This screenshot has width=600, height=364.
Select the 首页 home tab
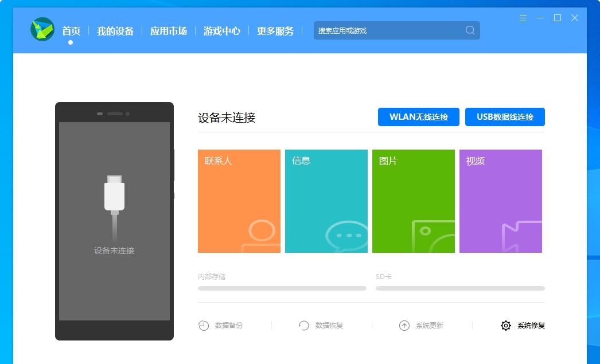pyautogui.click(x=71, y=32)
